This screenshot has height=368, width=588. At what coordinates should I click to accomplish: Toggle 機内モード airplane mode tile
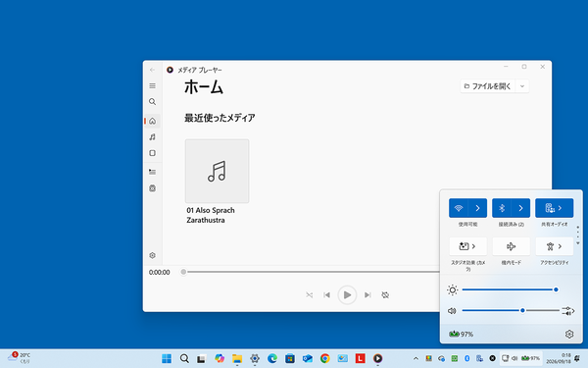[512, 246]
